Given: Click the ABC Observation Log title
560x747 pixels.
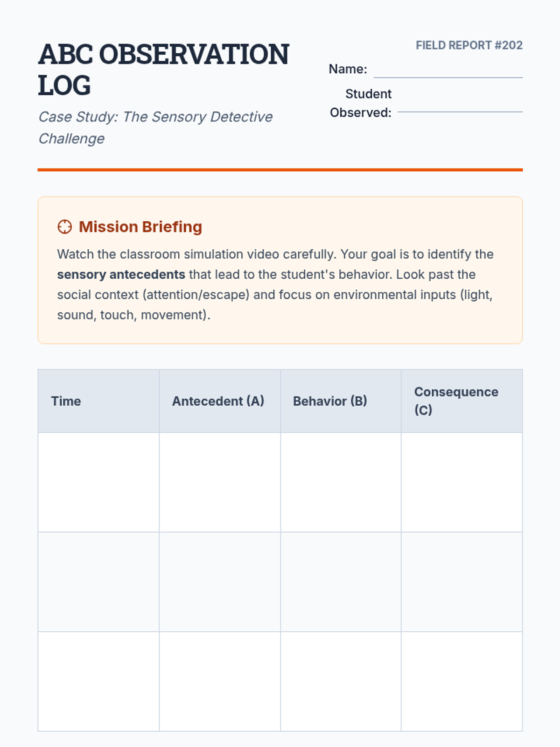Looking at the screenshot, I should 163,69.
